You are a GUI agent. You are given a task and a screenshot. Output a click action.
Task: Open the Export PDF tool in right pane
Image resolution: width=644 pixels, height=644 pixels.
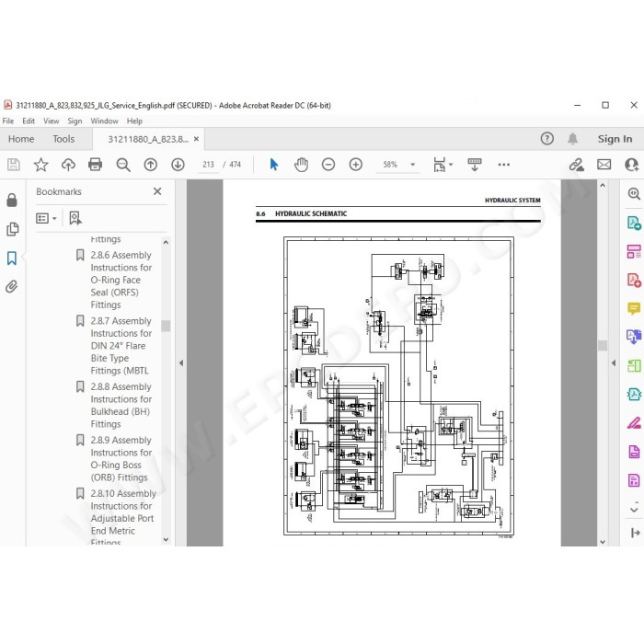[x=634, y=223]
